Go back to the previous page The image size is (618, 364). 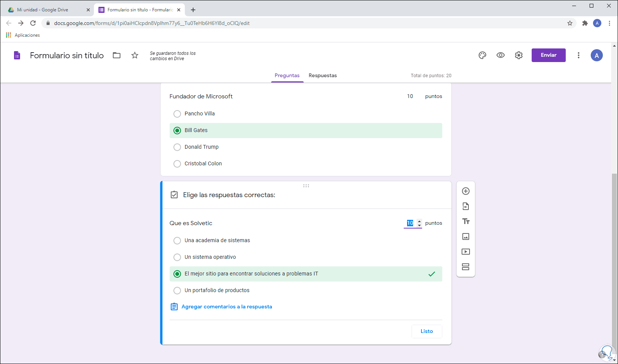point(9,23)
